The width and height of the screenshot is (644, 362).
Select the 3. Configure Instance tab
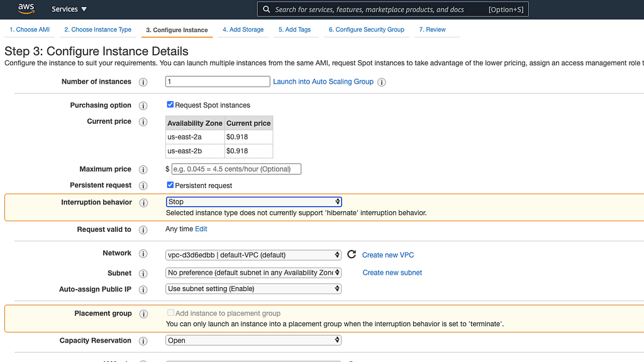177,30
